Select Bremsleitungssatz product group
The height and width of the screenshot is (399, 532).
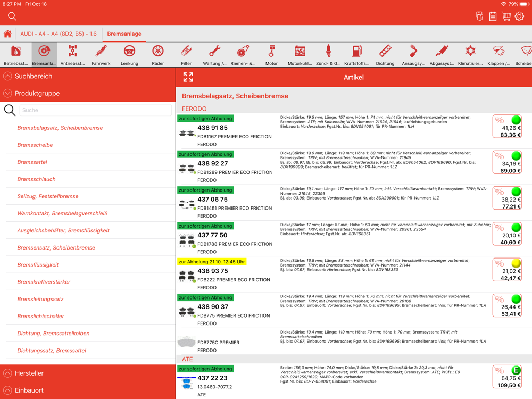(40, 299)
